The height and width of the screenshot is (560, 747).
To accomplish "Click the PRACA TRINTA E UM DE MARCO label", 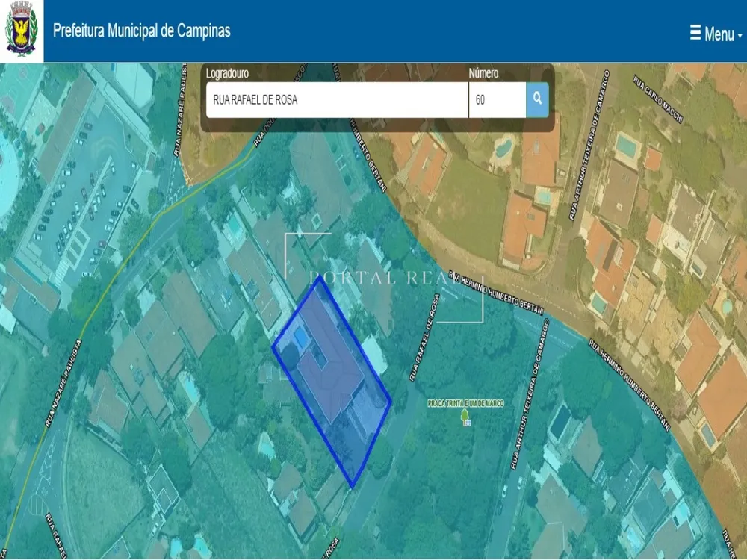I will [x=465, y=403].
